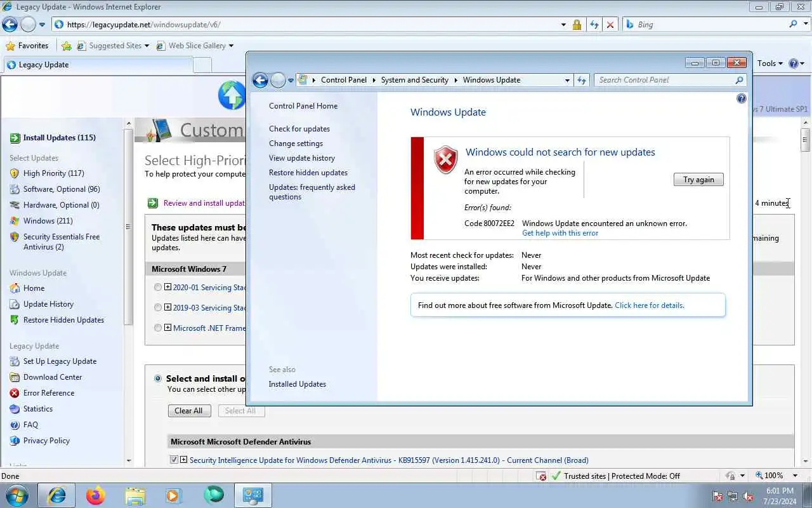This screenshot has width=812, height=508.
Task: Click the Windows Start orb
Action: point(17,495)
